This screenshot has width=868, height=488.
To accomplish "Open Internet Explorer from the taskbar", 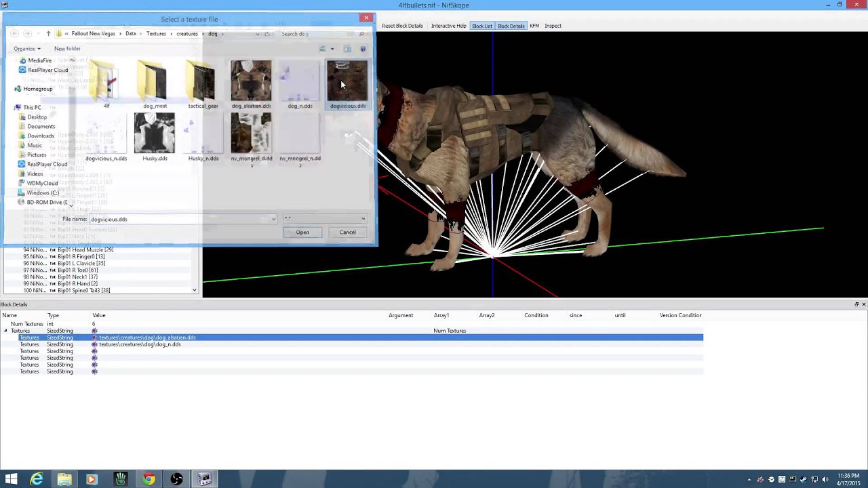I will (x=37, y=479).
